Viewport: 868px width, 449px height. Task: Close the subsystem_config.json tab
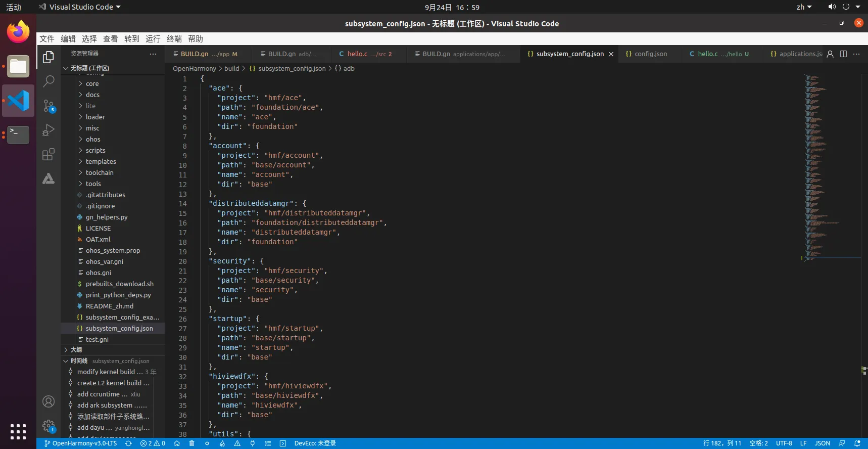611,54
